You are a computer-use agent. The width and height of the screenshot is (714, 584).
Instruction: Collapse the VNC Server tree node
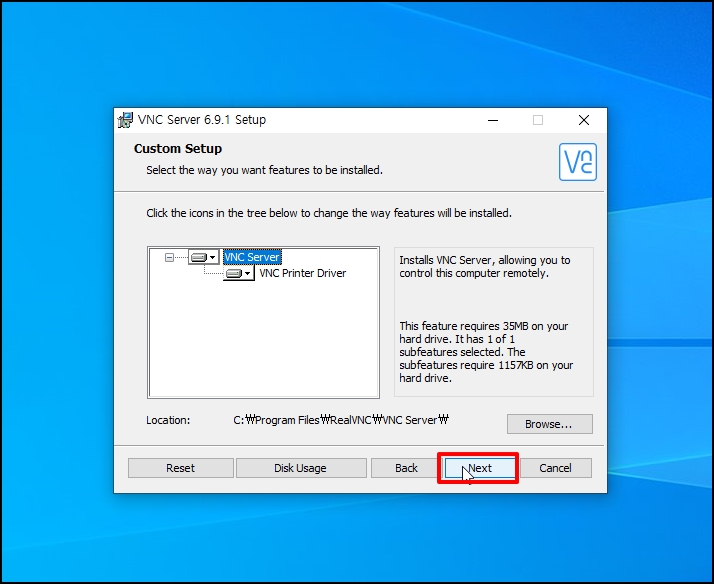click(169, 258)
